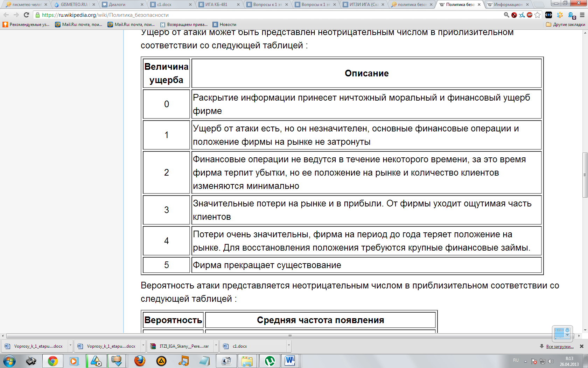588x368 pixels.
Task: Open Возвращаем прива... bookmark
Action: [x=184, y=25]
